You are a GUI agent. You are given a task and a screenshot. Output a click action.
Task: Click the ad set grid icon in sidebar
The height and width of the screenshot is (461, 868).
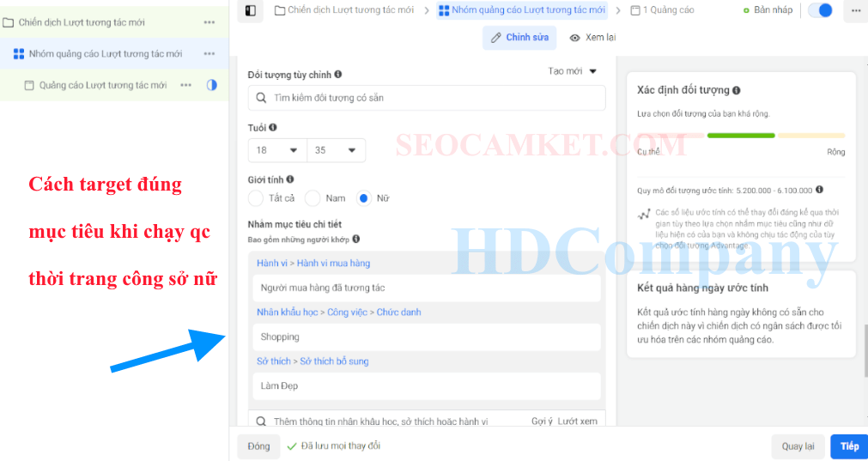tap(19, 54)
